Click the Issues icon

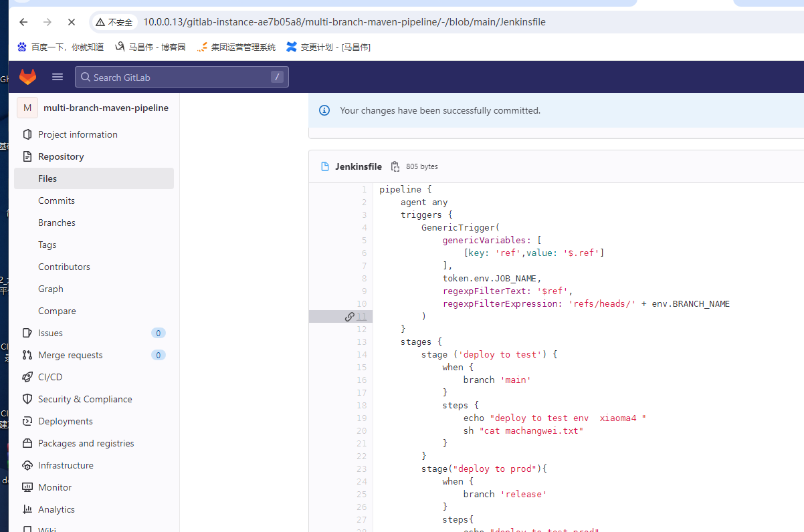[x=27, y=333]
